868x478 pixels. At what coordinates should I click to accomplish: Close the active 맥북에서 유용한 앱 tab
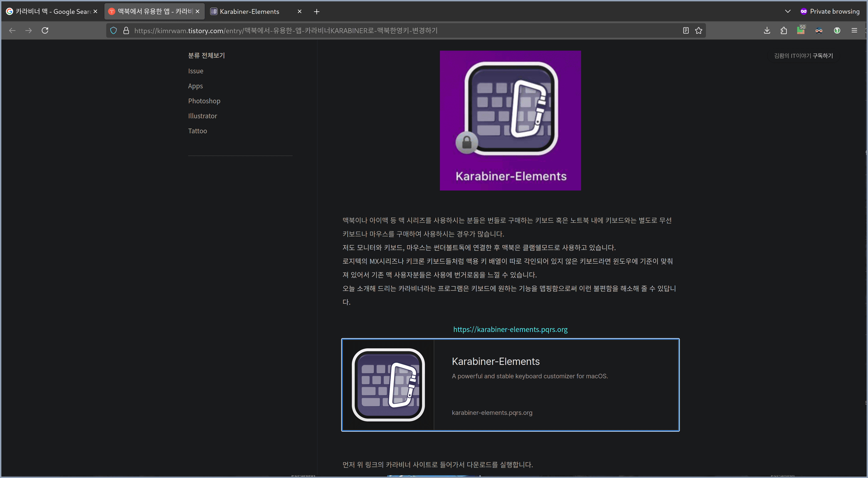(x=197, y=11)
